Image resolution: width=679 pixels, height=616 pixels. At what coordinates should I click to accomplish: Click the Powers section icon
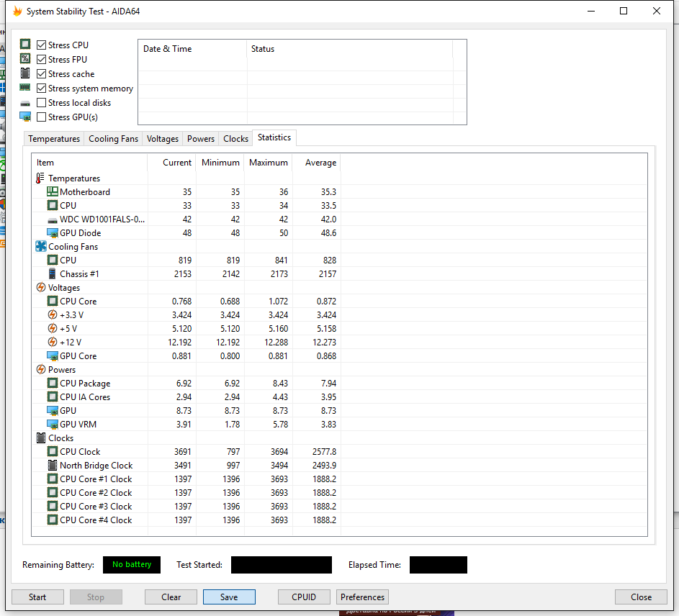coord(41,369)
